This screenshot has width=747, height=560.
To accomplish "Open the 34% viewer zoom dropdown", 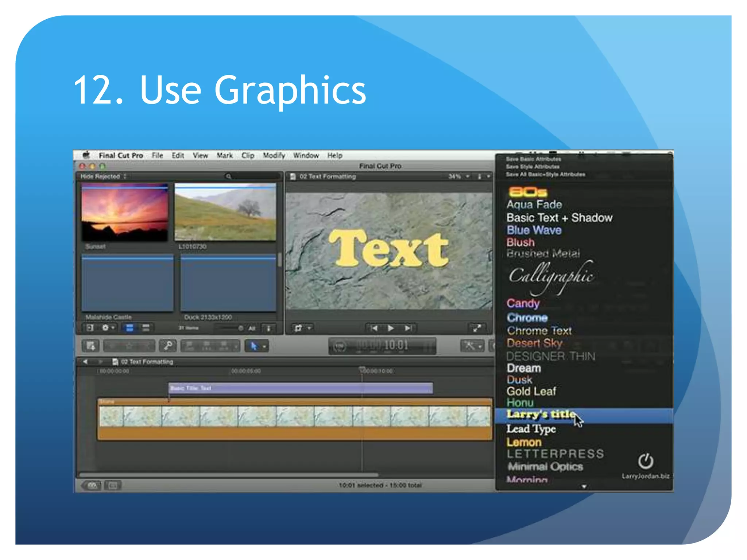I will coord(459,176).
